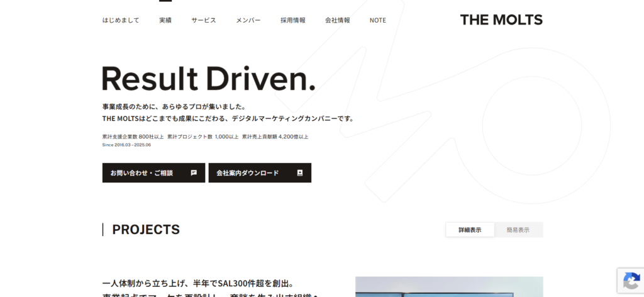Click the 累計売上貢献額 4,200億以上 text

coord(275,137)
